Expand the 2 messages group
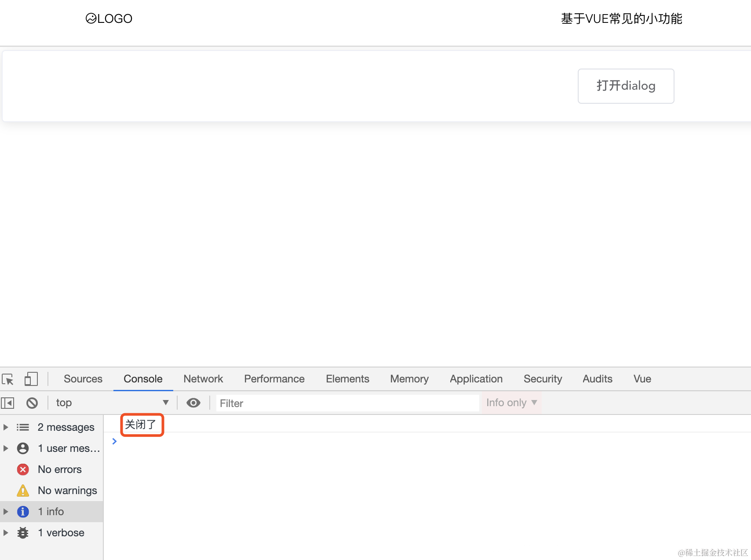 [6, 427]
